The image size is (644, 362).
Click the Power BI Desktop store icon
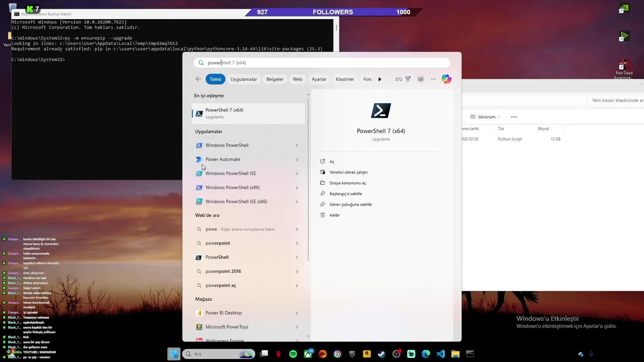click(199, 313)
